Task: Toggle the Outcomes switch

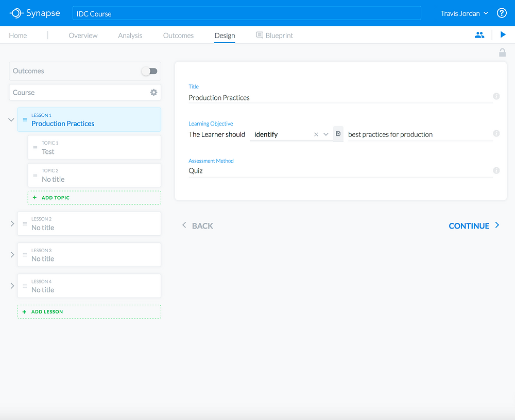Action: pos(149,71)
